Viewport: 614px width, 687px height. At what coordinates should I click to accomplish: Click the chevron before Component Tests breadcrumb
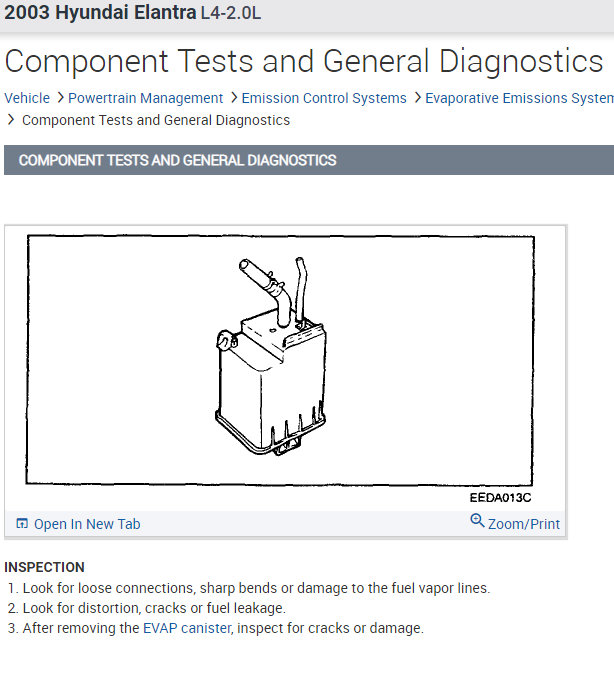pos(11,120)
